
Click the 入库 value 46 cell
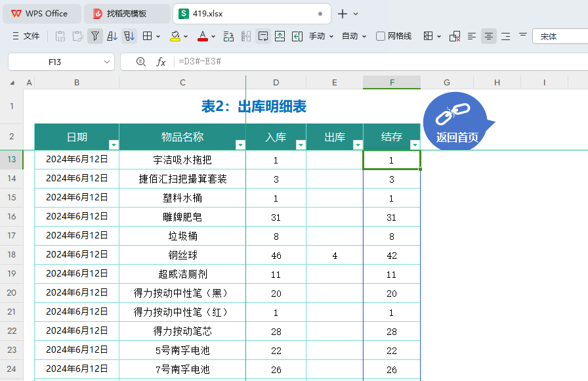point(276,256)
